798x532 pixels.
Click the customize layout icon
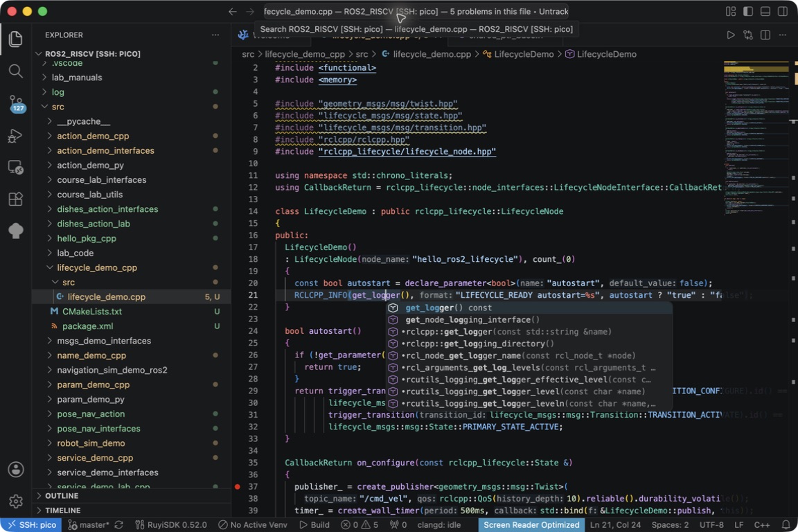731,11
